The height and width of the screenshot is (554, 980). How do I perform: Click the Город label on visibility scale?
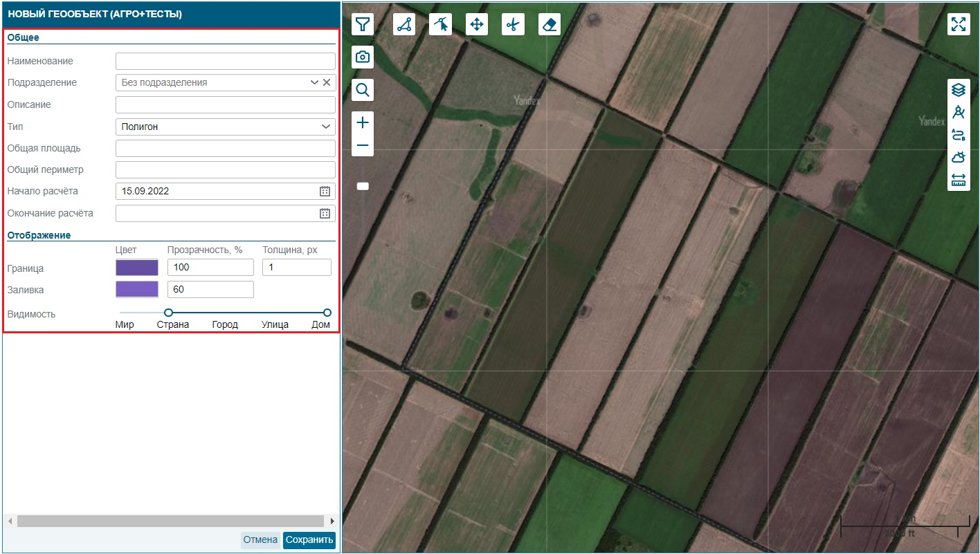[x=225, y=324]
